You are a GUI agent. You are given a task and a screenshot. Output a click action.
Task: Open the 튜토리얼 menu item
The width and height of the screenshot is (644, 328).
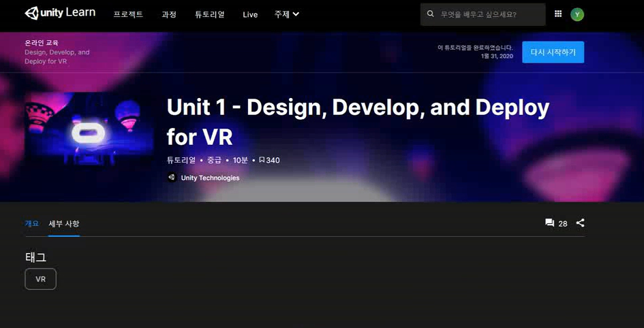[209, 14]
